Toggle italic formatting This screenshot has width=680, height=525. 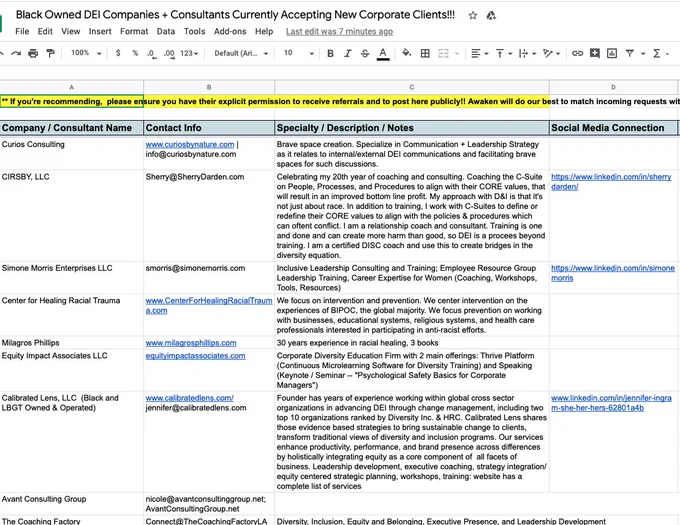point(347,53)
